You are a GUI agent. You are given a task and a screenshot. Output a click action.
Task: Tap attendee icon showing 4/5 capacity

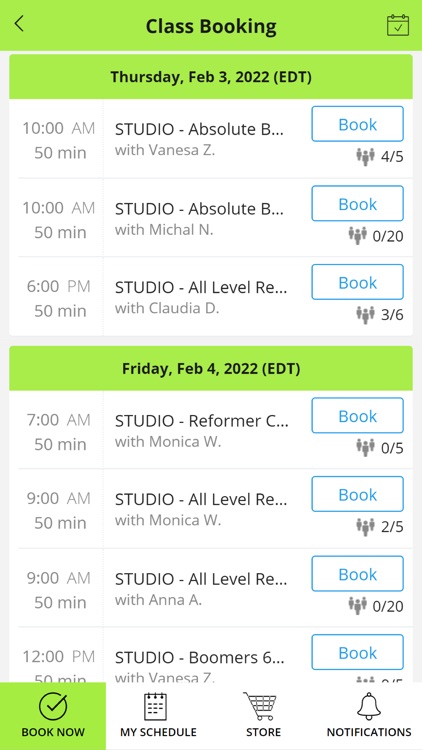[x=366, y=156]
